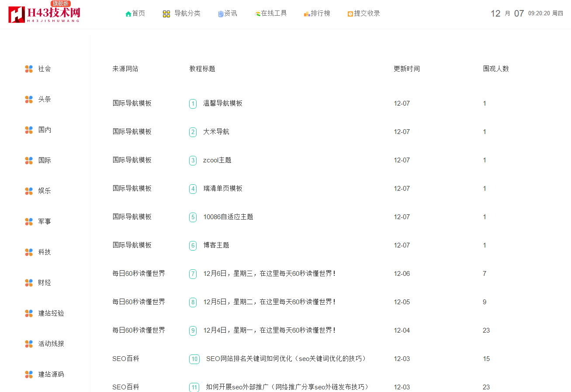Go to the 排行榜 page
This screenshot has width=571, height=392.
click(x=320, y=14)
